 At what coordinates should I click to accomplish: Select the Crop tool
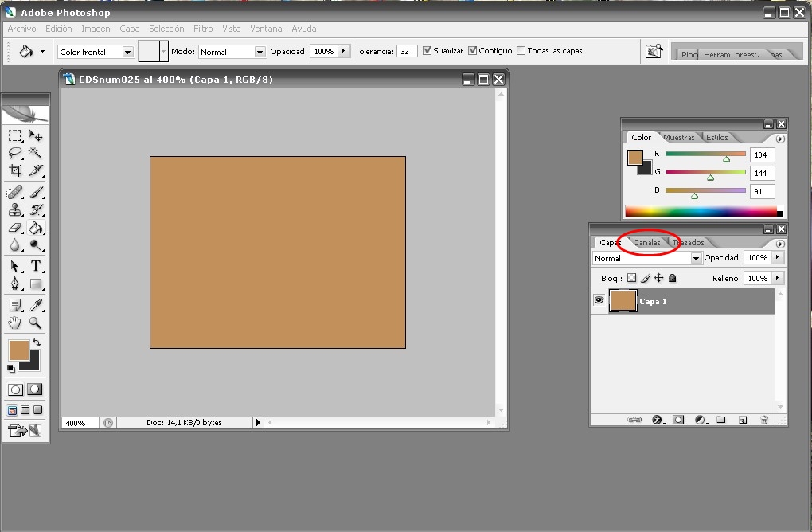click(x=15, y=170)
